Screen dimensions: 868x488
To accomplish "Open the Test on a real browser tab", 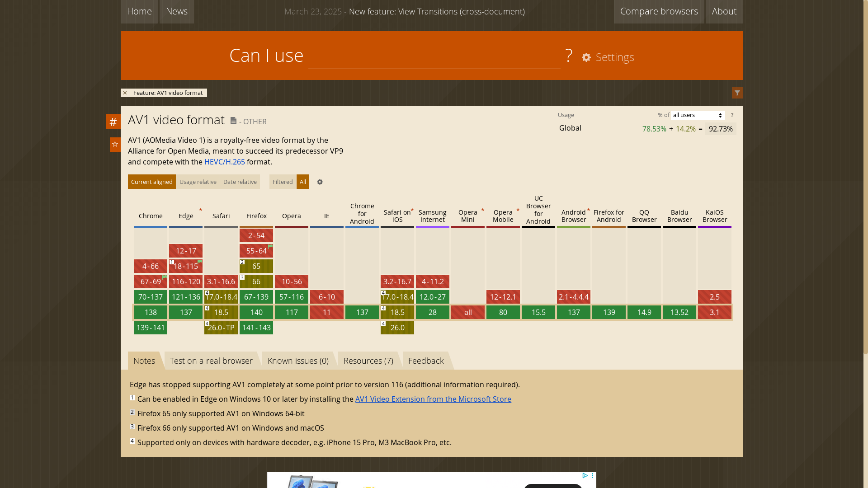I will point(211,361).
